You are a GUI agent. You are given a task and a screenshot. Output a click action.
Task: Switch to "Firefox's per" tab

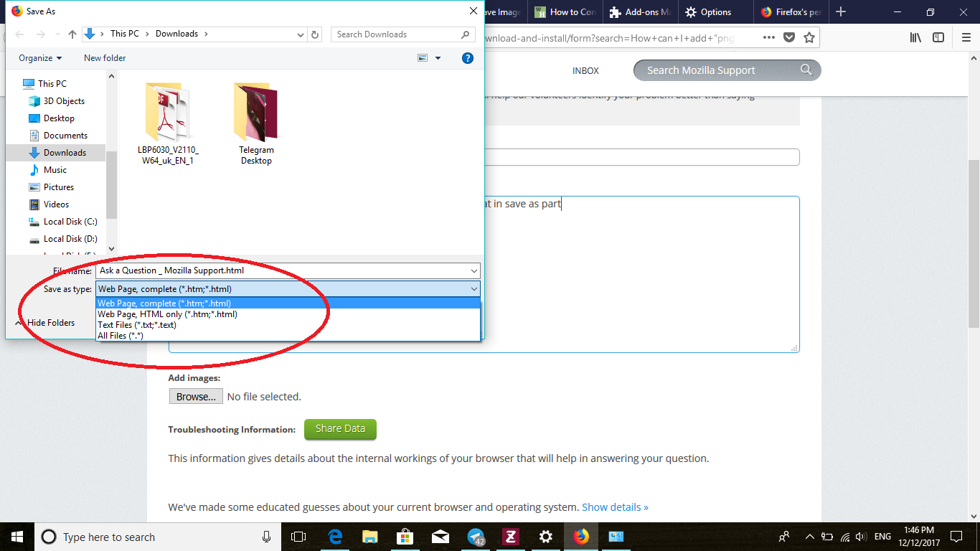(791, 12)
